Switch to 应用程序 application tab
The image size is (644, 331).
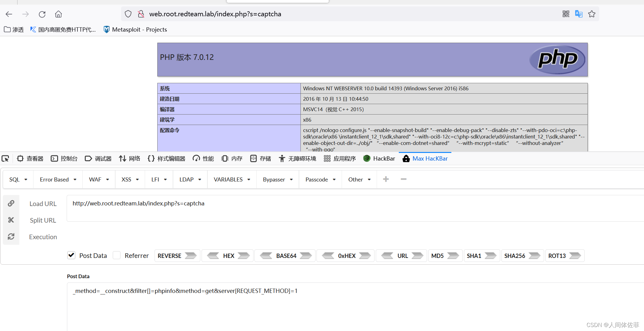[x=340, y=158]
